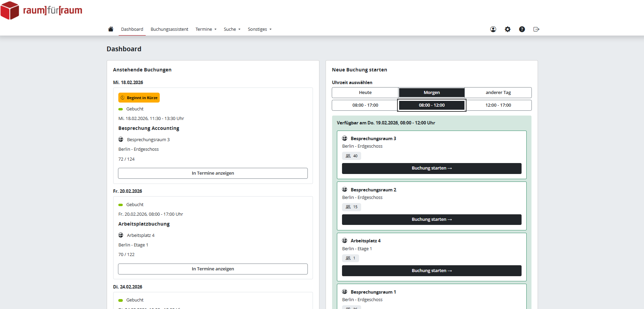Click icon of available Arbeitsplatz 4 card
The image size is (644, 309).
tap(345, 241)
